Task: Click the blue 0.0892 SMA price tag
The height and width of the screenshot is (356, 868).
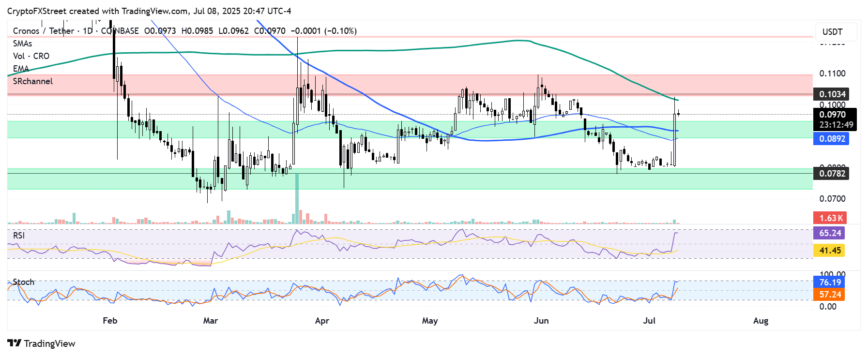Action: 832,139
